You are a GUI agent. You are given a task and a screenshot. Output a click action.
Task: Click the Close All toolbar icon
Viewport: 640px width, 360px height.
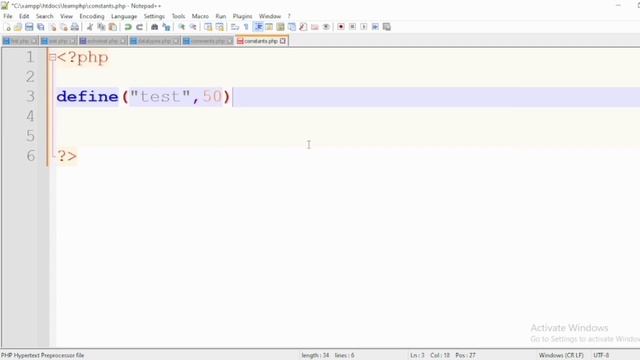(64, 27)
